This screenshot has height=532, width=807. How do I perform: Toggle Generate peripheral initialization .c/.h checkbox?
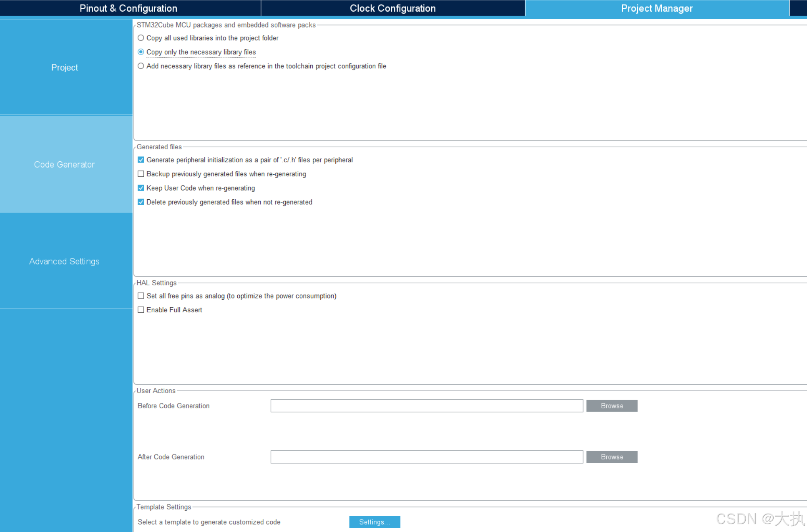pyautogui.click(x=141, y=160)
